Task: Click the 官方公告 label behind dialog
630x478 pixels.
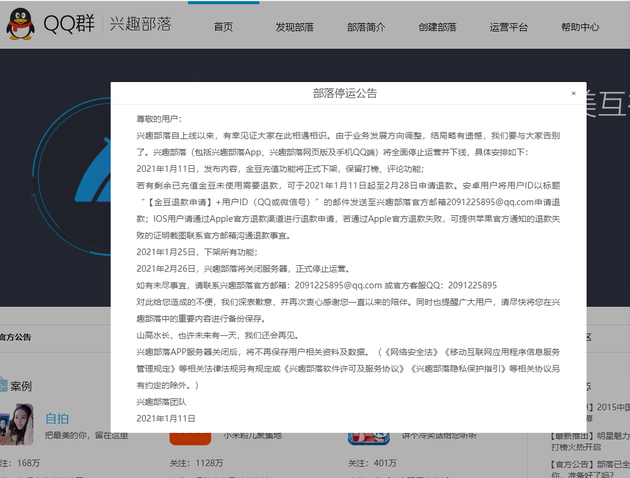Action: 15,337
